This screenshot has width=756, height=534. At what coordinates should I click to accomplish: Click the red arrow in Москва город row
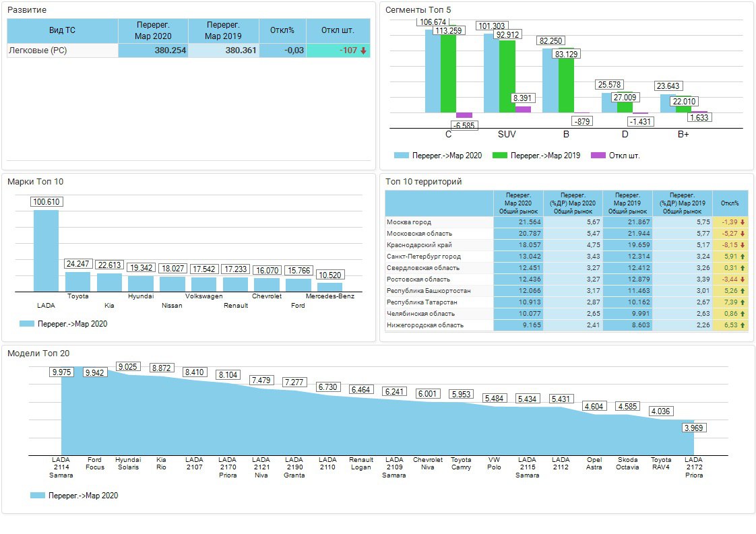click(743, 222)
